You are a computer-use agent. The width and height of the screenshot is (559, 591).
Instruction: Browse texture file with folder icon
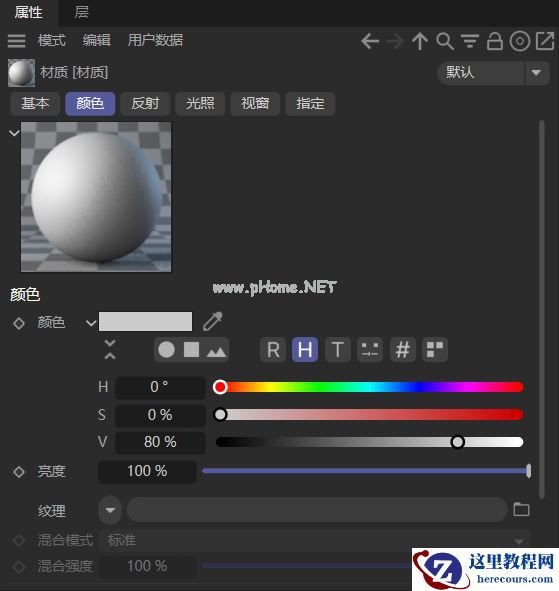pyautogui.click(x=521, y=510)
